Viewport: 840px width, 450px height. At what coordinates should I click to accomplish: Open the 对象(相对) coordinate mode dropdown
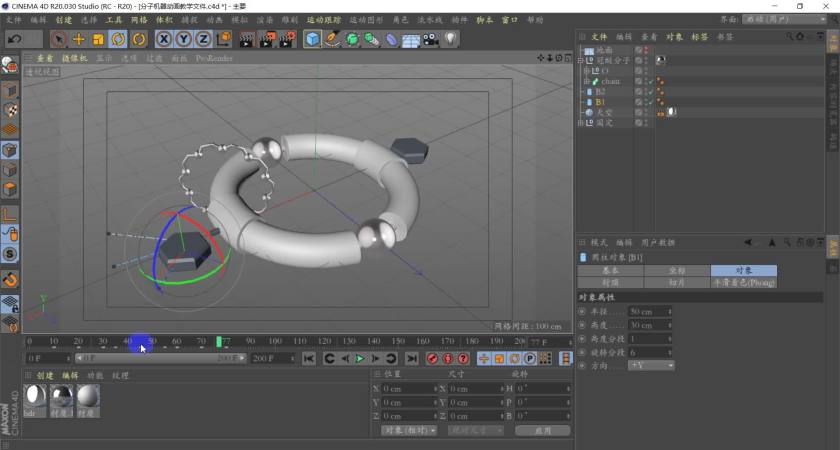(410, 430)
